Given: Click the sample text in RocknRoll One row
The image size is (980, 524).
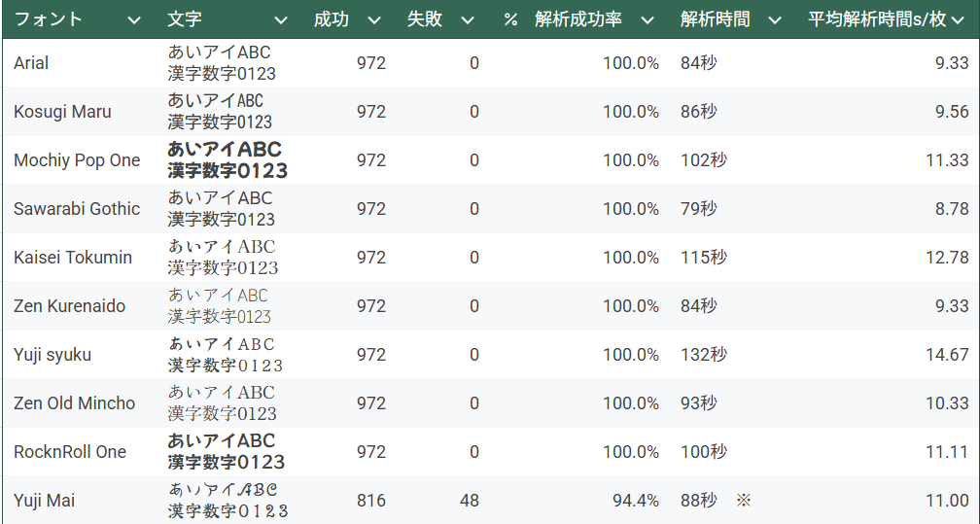Looking at the screenshot, I should coord(227,451).
